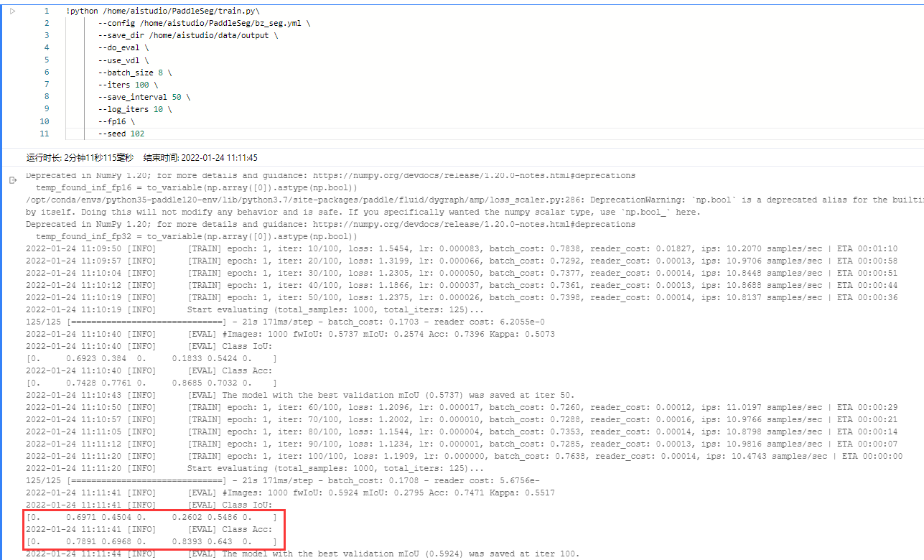Image resolution: width=924 pixels, height=560 pixels.
Task: Click the 'best validation mIoU (0.5924)' saved message
Action: [x=302, y=554]
